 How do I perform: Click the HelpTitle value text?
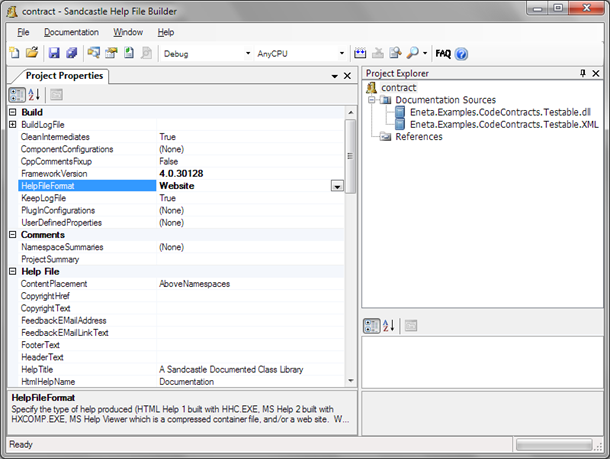pos(231,370)
